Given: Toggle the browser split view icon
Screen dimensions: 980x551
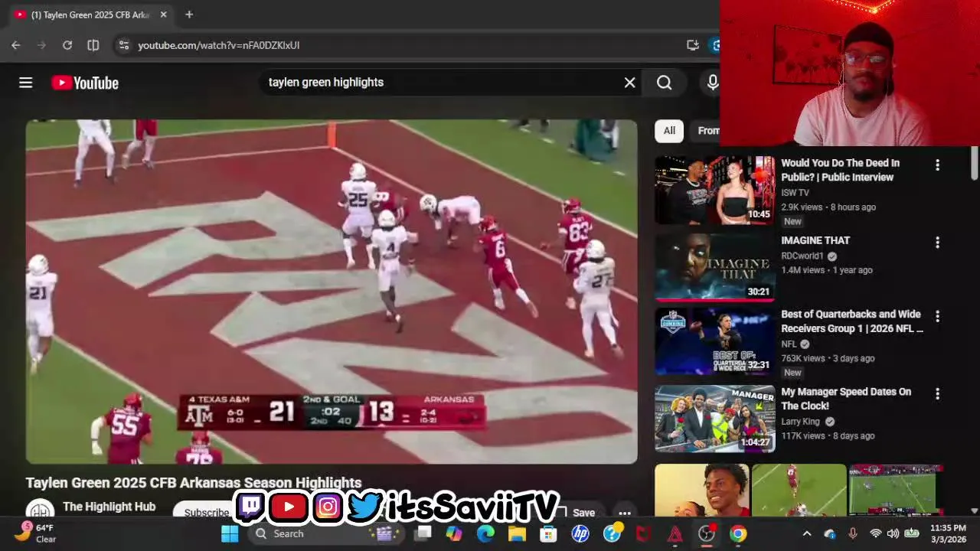Looking at the screenshot, I should click(x=93, y=45).
